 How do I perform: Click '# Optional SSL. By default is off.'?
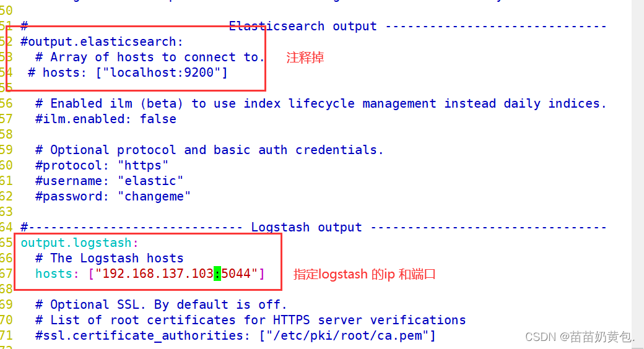point(161,304)
